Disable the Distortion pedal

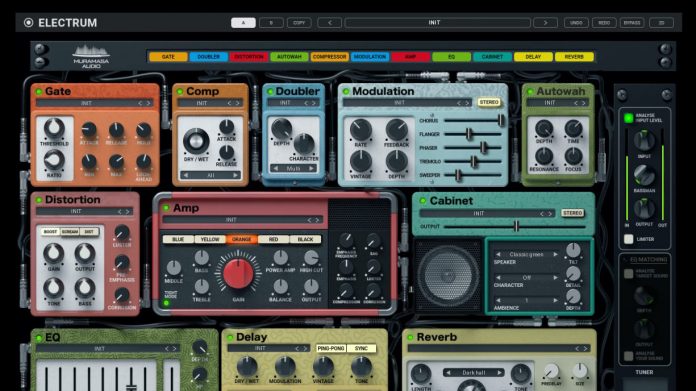(x=39, y=200)
